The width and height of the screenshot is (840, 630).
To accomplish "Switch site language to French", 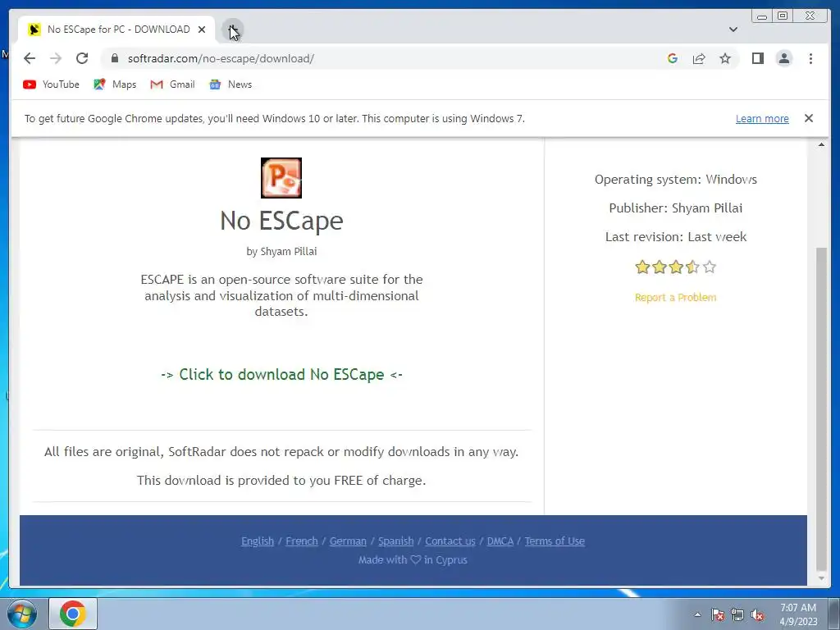I will pos(302,541).
